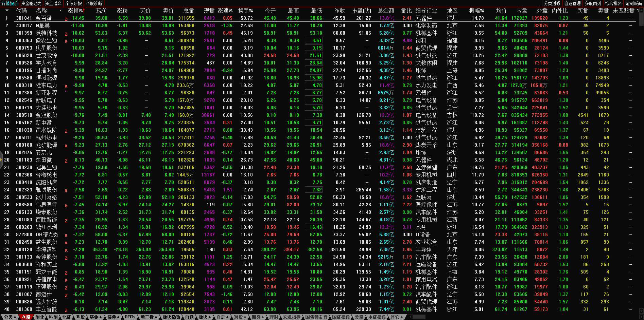644x320 pixels.
Task: Expand the 新三板 category dropdown
Action: pos(149,317)
